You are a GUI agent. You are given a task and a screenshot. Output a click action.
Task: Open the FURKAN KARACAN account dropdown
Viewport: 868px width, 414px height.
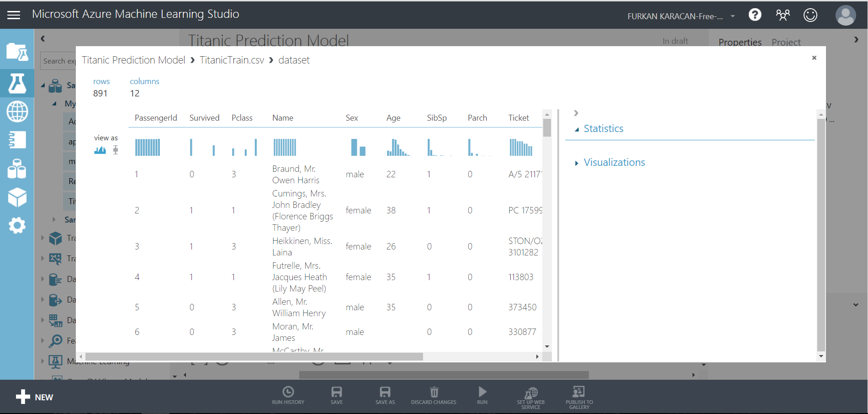tap(681, 16)
